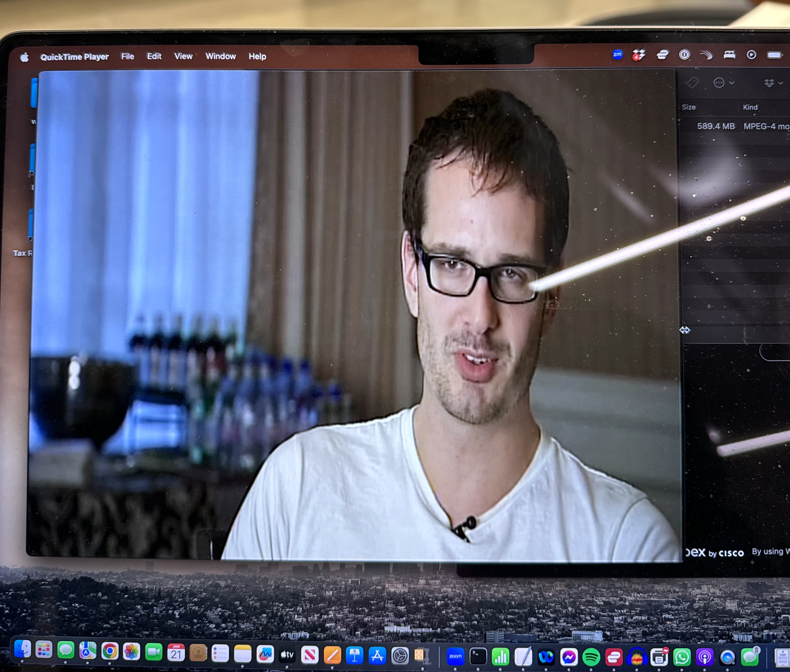Click the swoosh-lines menu bar icon
The height and width of the screenshot is (672, 790).
[707, 55]
